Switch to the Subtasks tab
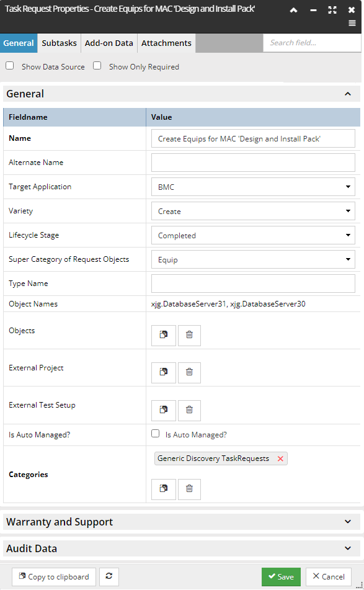The height and width of the screenshot is (590, 364). tap(59, 43)
